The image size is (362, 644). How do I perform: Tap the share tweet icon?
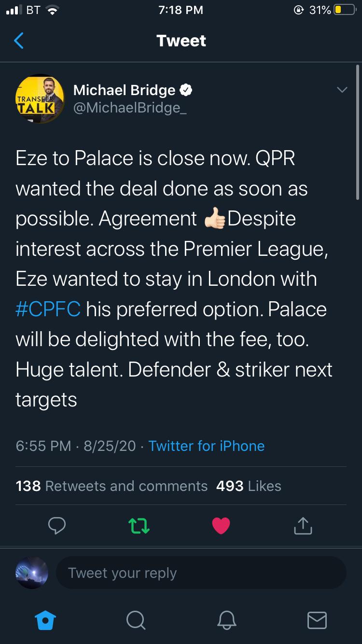click(303, 526)
